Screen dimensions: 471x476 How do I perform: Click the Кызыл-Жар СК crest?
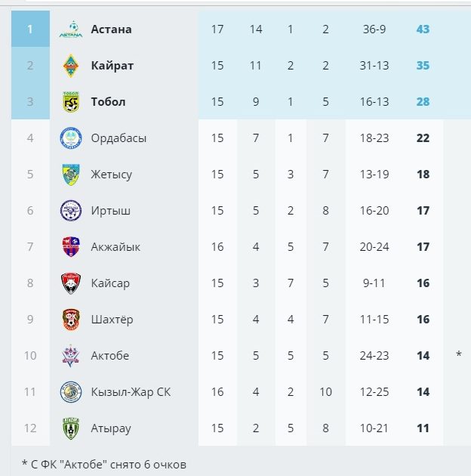(x=71, y=392)
